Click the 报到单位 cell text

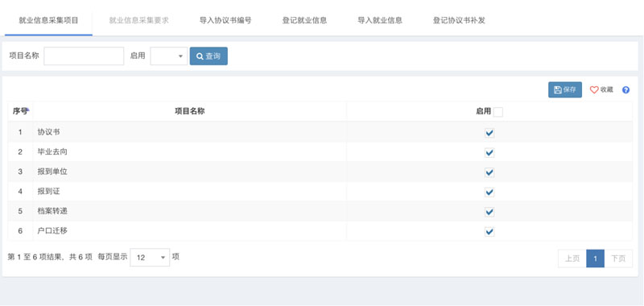pos(52,172)
